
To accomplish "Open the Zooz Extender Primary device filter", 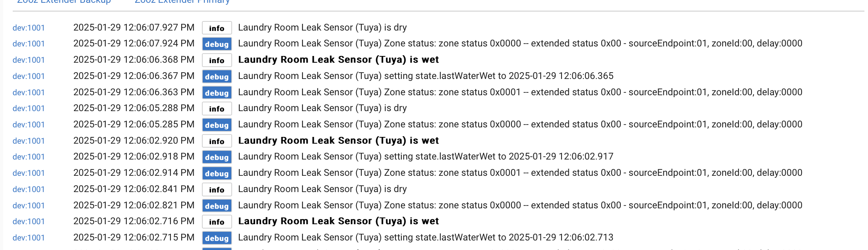I will [182, 2].
